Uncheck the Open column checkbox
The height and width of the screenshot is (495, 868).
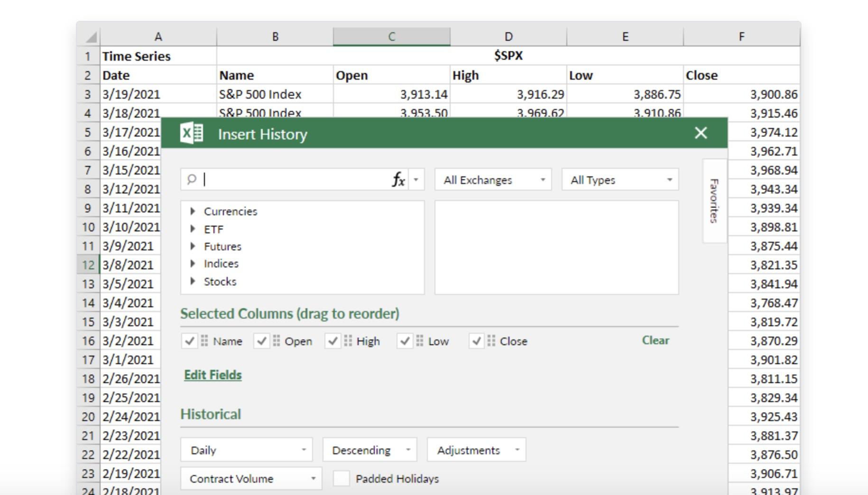261,340
